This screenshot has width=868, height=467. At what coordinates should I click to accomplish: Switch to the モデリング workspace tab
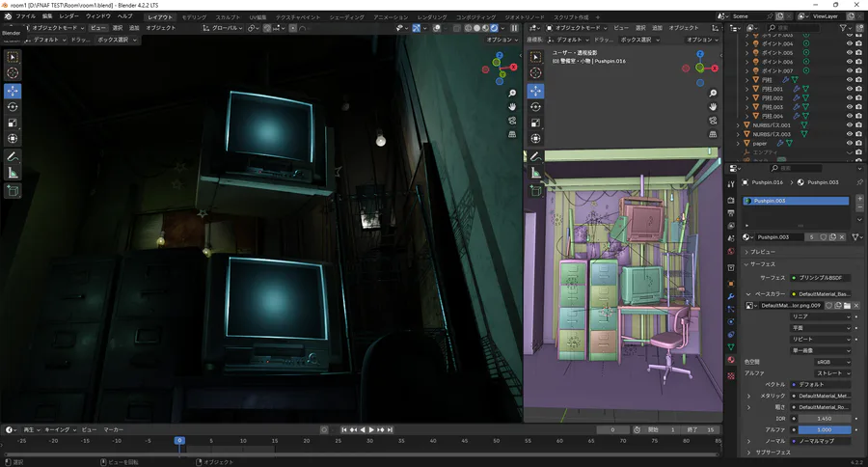pos(194,17)
